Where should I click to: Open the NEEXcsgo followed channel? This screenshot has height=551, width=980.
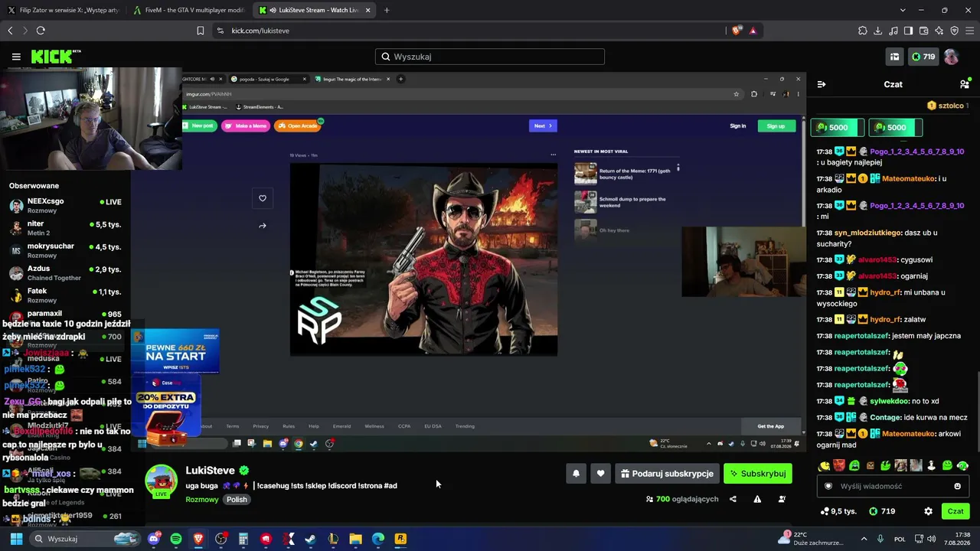67,205
